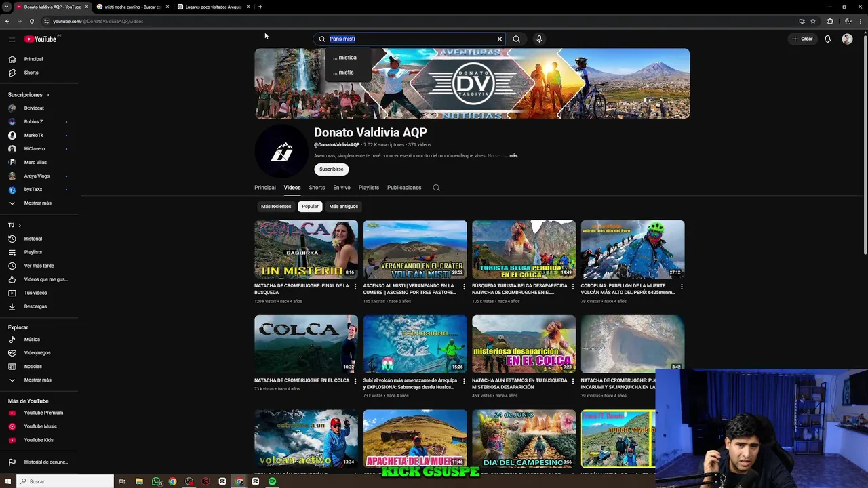Image resolution: width=868 pixels, height=488 pixels.
Task: Sort videos by Más antiguos
Action: [344, 206]
